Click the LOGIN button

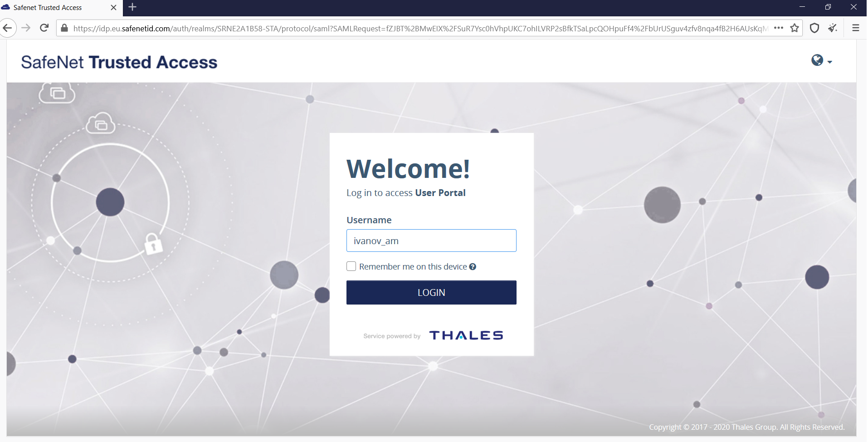[431, 293]
